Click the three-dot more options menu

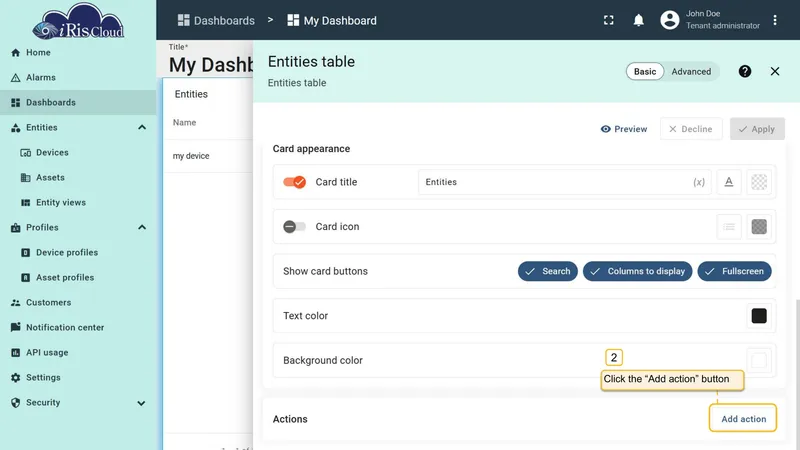click(774, 20)
